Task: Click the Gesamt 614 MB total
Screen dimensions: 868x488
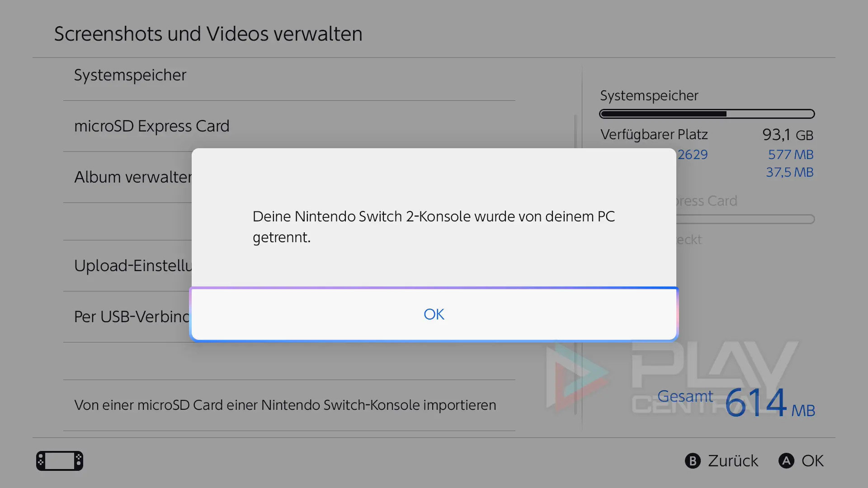Action: click(x=736, y=402)
